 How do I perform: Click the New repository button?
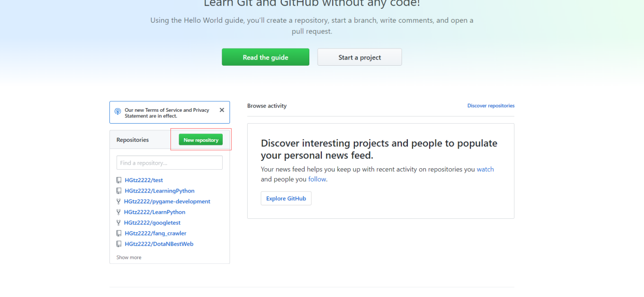coord(201,140)
